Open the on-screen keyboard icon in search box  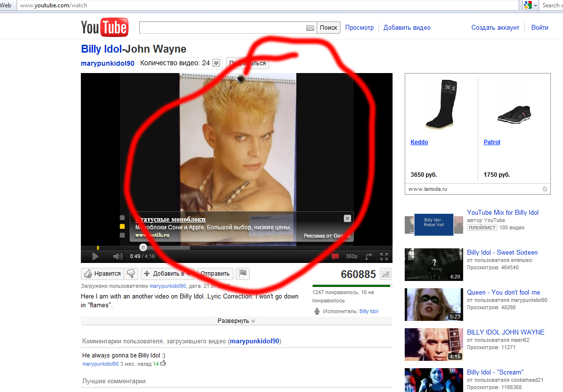coord(310,28)
